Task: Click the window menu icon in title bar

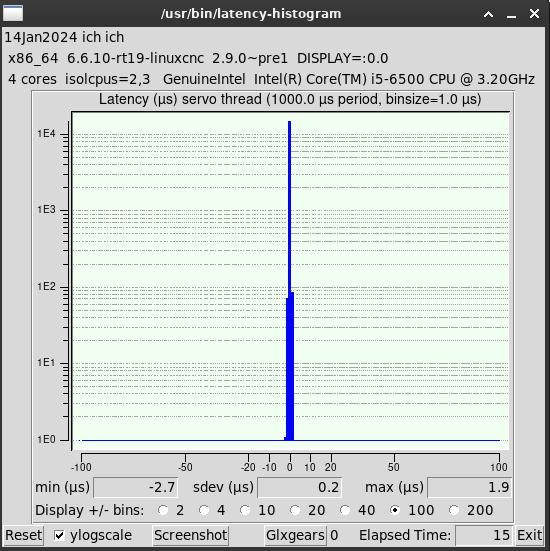Action: pyautogui.click(x=13, y=13)
